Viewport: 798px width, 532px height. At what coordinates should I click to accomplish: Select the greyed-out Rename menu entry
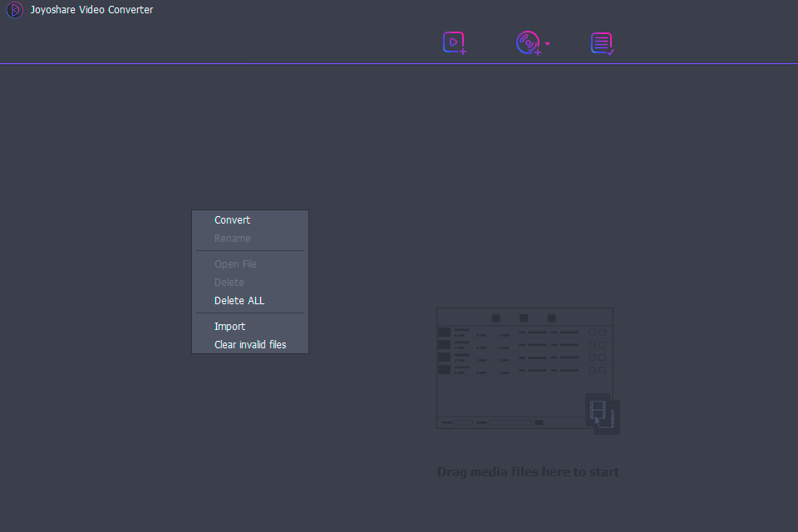click(x=232, y=239)
